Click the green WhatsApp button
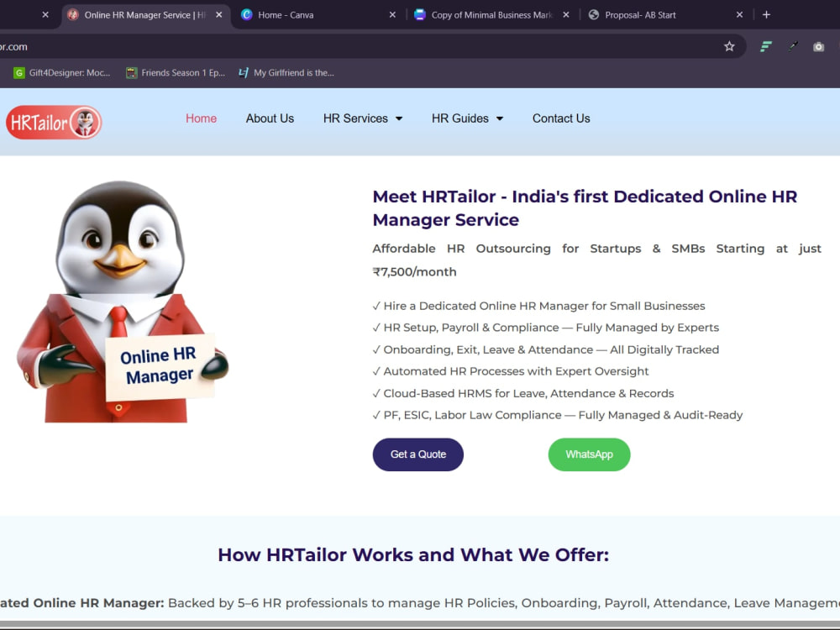Image resolution: width=840 pixels, height=630 pixels. point(589,454)
